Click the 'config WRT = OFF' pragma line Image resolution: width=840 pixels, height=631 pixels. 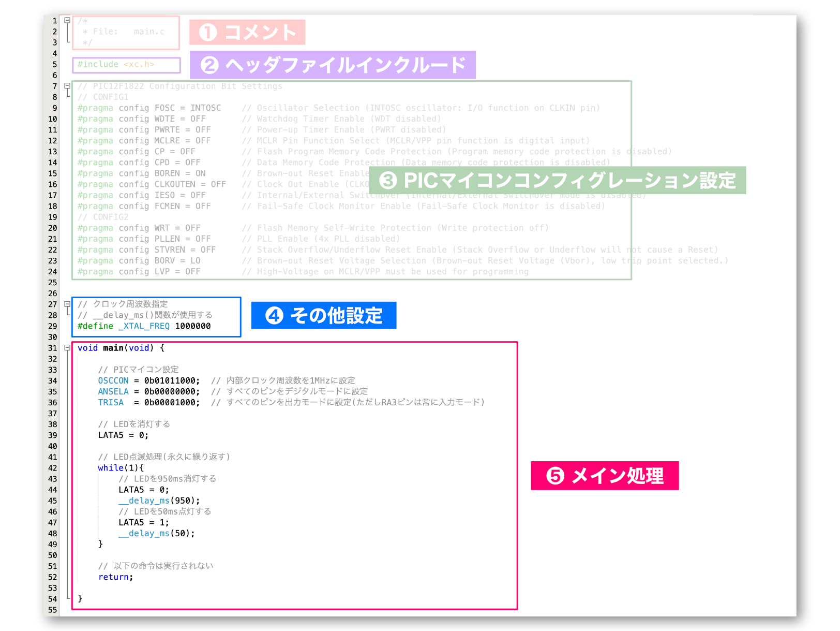click(139, 228)
